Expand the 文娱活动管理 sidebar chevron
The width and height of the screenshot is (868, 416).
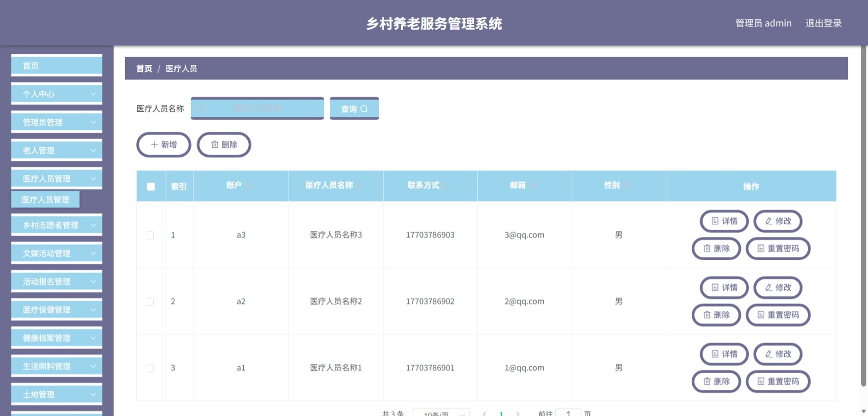pos(93,253)
